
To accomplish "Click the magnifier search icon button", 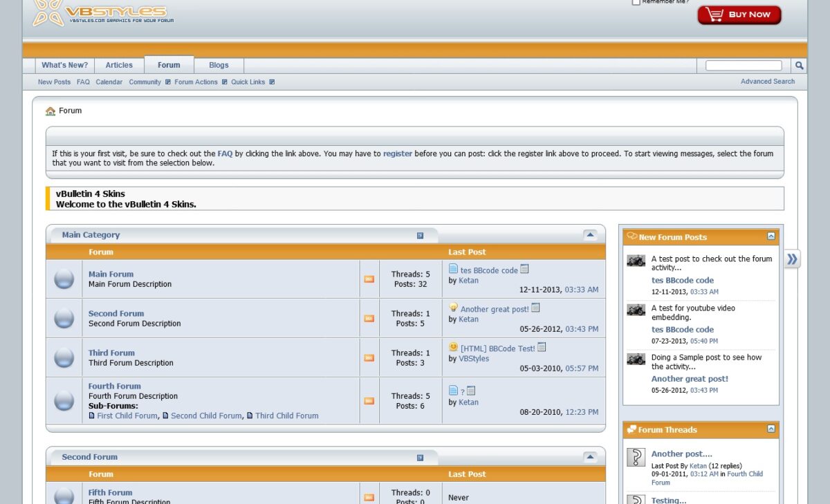I will [799, 66].
